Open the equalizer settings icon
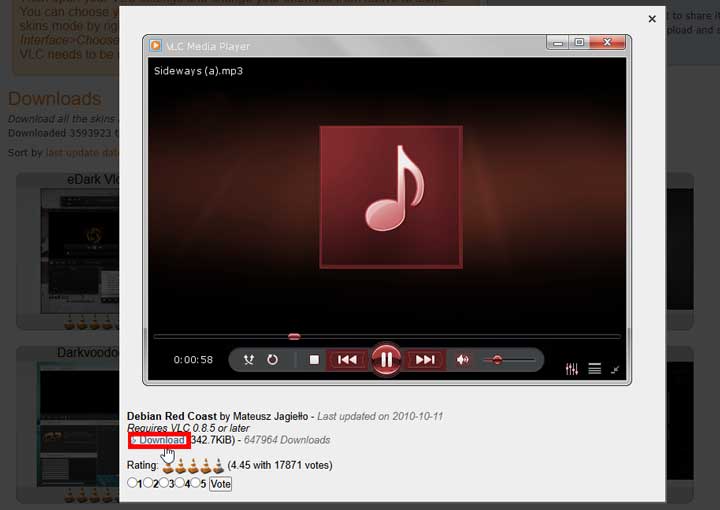The image size is (720, 510). pos(572,369)
